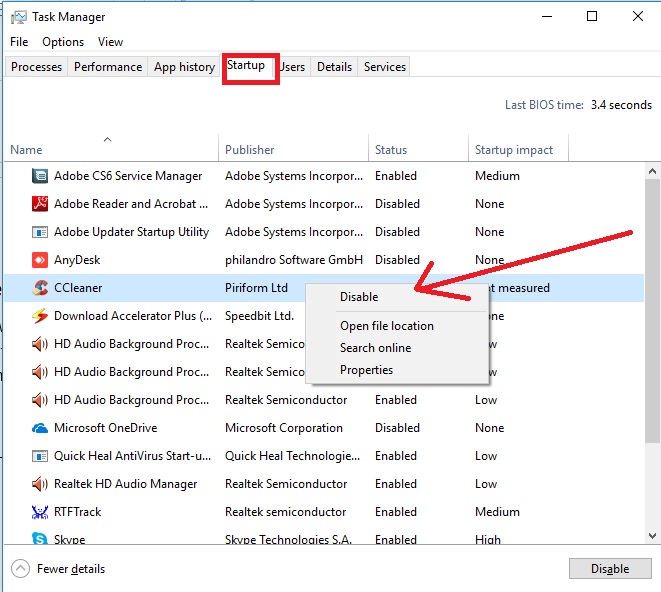Select Open file location menu entry
The width and height of the screenshot is (661, 592).
point(386,326)
